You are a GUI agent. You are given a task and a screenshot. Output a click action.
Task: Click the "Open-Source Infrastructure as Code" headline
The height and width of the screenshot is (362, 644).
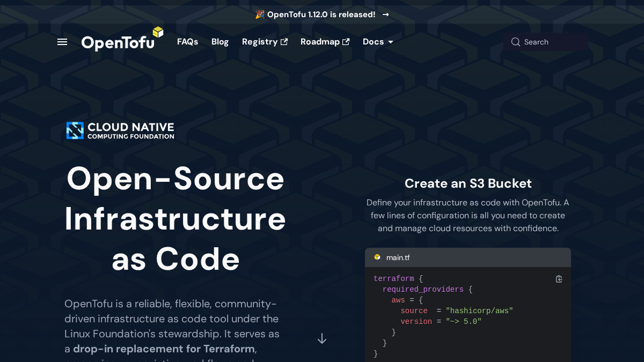coord(175,218)
